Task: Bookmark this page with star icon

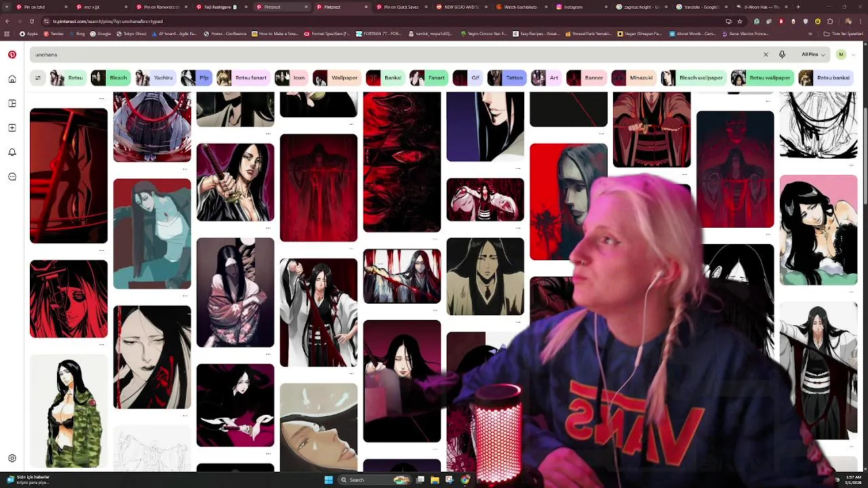Action: click(x=740, y=21)
